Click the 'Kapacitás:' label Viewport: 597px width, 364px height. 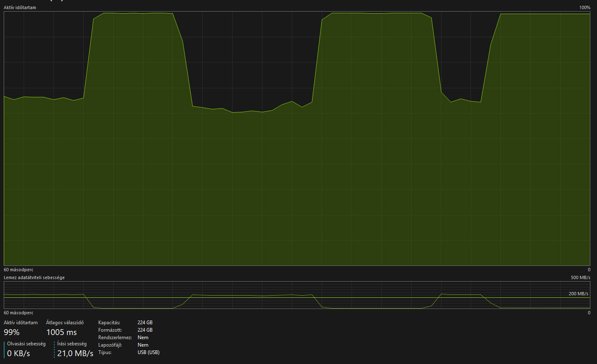(109, 323)
